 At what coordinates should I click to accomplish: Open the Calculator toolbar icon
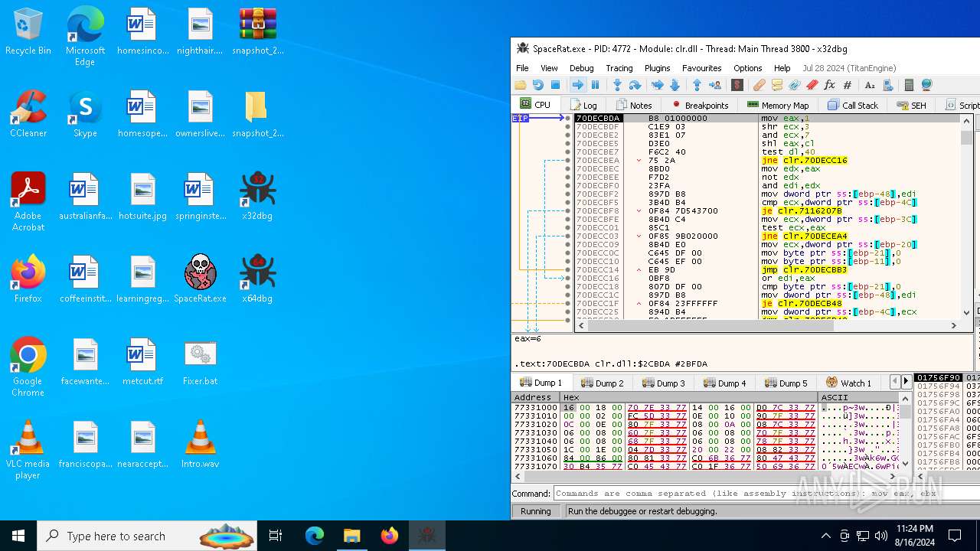(909, 85)
